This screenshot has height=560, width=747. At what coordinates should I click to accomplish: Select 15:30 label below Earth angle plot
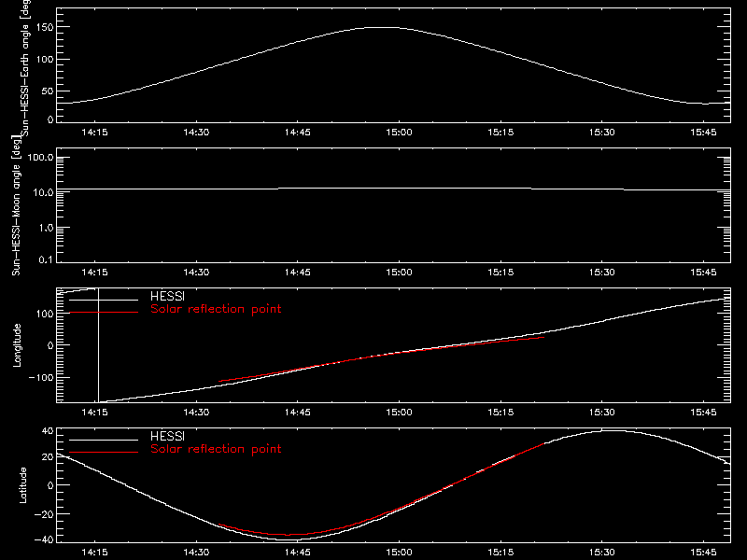[601, 132]
